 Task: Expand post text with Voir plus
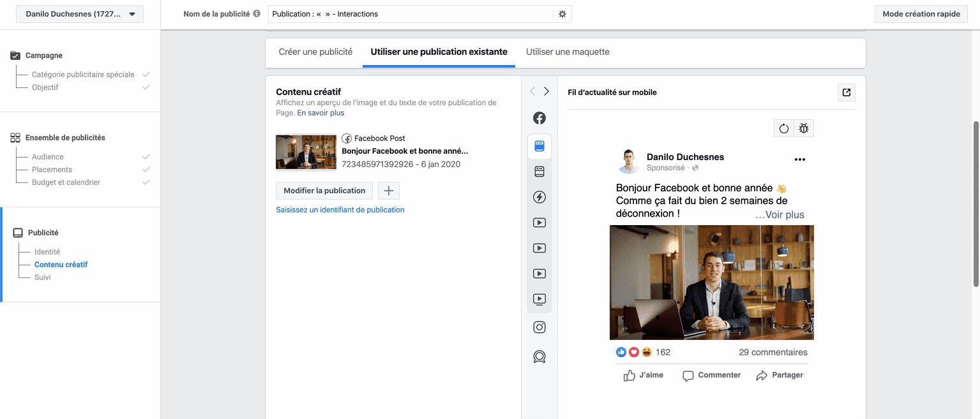pyautogui.click(x=780, y=215)
